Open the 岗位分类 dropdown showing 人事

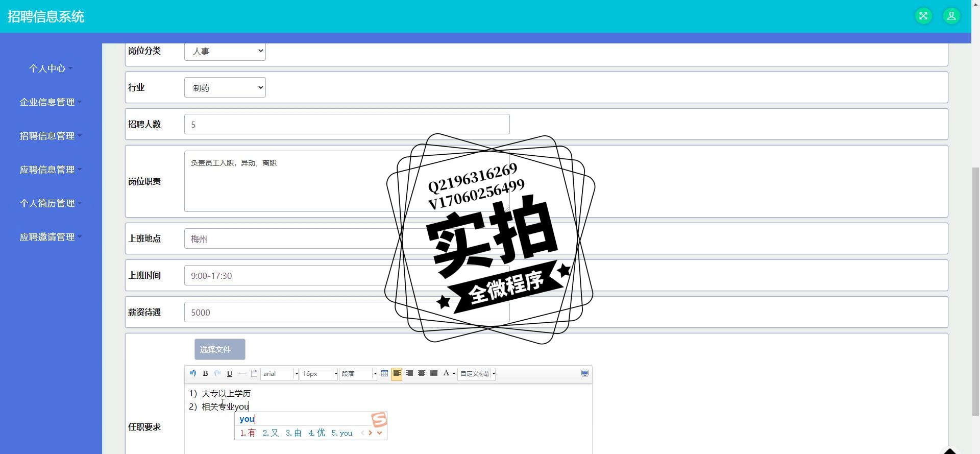225,51
